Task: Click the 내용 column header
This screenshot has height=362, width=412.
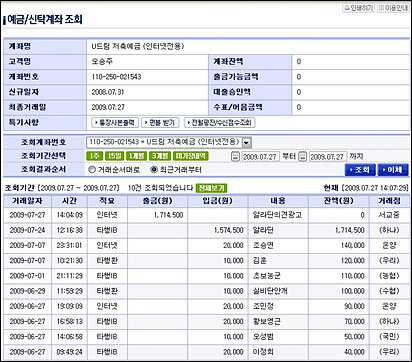Action: 278,201
